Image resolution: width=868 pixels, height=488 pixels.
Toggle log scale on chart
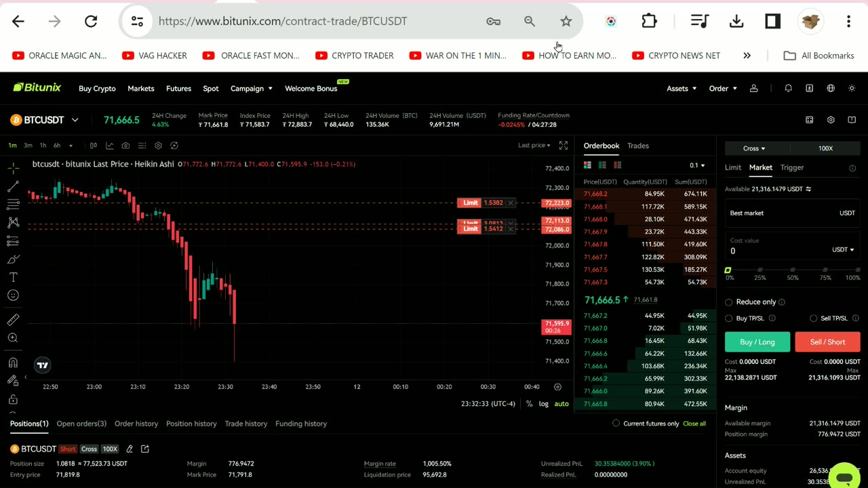click(x=544, y=404)
